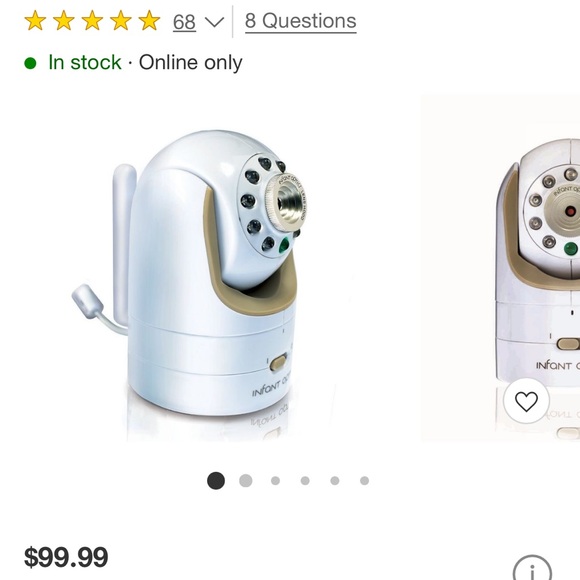Select the fifth carousel dot
Viewport: 580px width, 580px height.
click(335, 480)
